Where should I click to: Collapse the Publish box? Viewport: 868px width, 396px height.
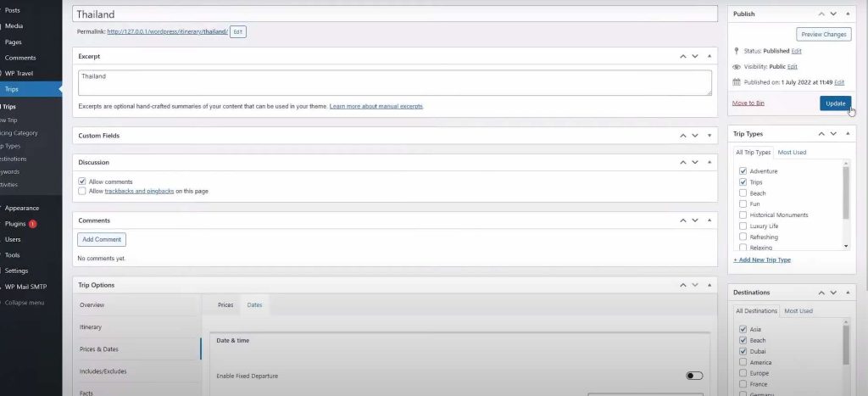pos(848,14)
